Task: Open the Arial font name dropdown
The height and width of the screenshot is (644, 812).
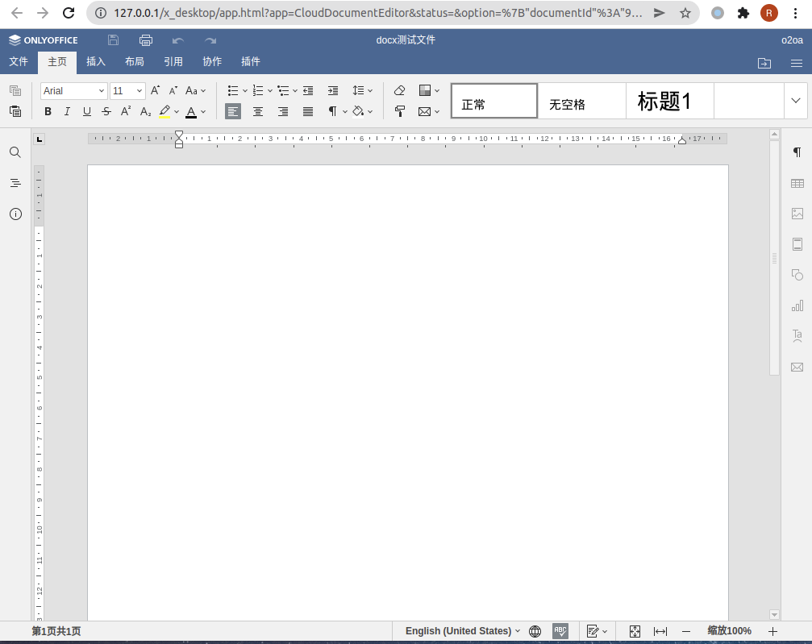Action: click(73, 91)
